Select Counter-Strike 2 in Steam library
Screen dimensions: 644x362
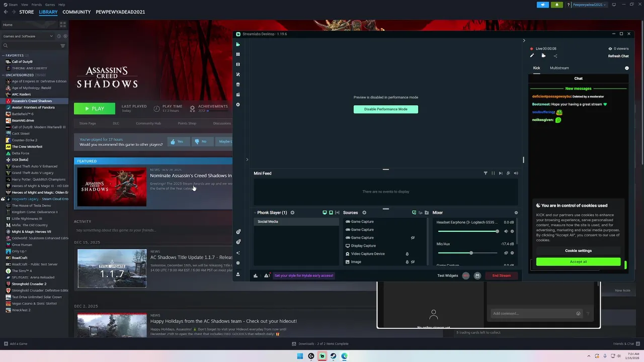coord(25,140)
